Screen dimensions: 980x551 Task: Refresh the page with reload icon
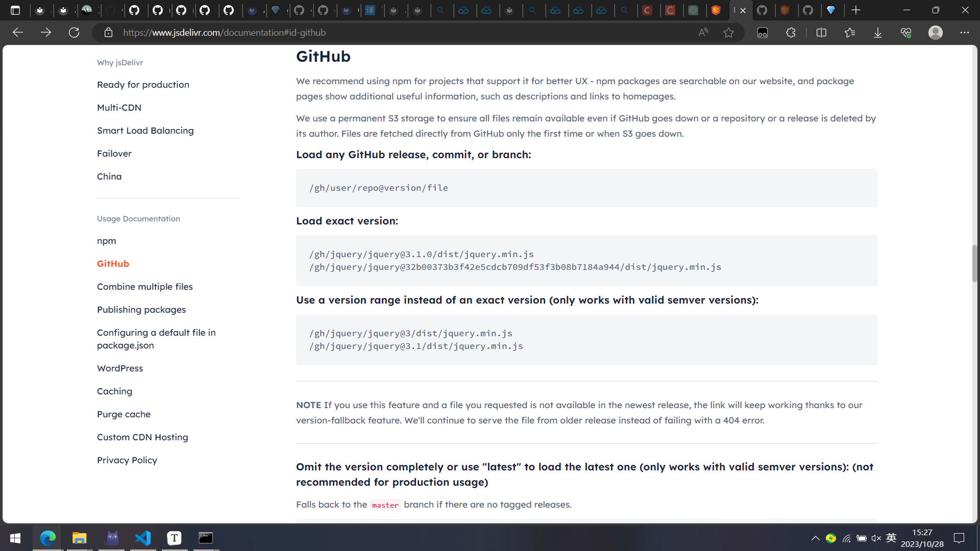tap(74, 33)
